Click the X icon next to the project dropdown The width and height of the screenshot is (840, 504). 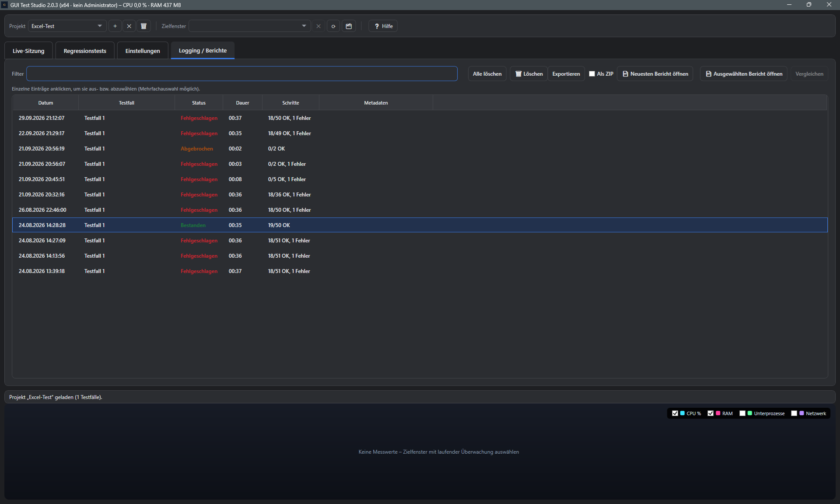coord(129,26)
